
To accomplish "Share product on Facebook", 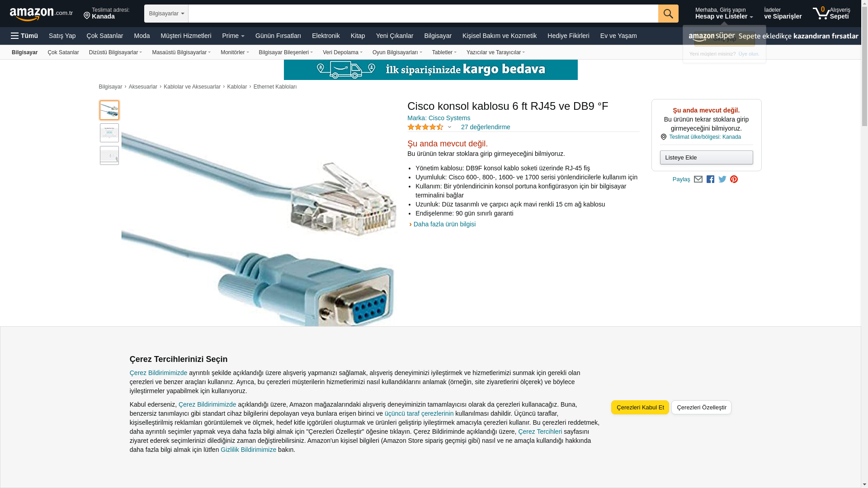I will click(710, 179).
